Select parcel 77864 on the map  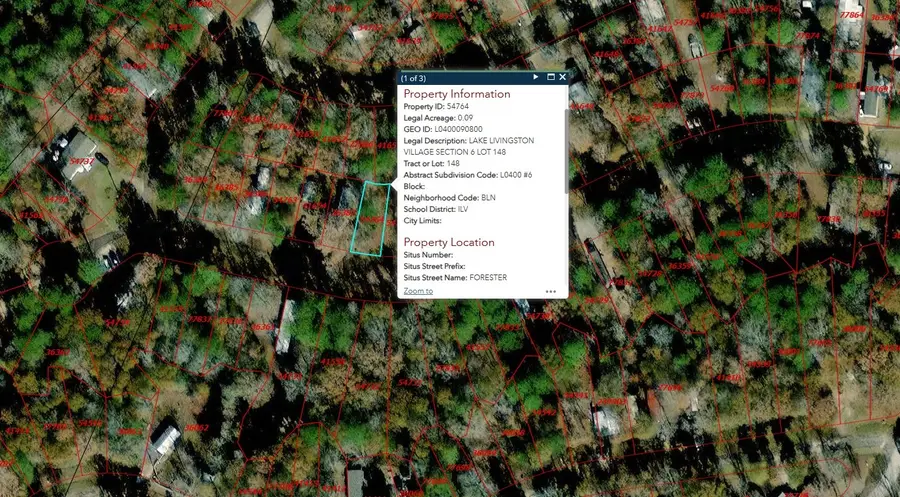pos(851,15)
